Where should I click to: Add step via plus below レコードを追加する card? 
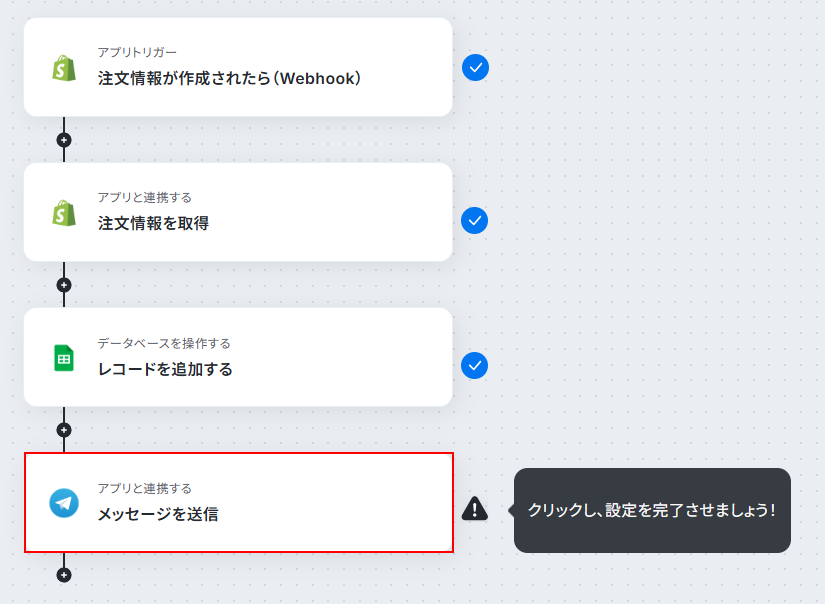(64, 430)
